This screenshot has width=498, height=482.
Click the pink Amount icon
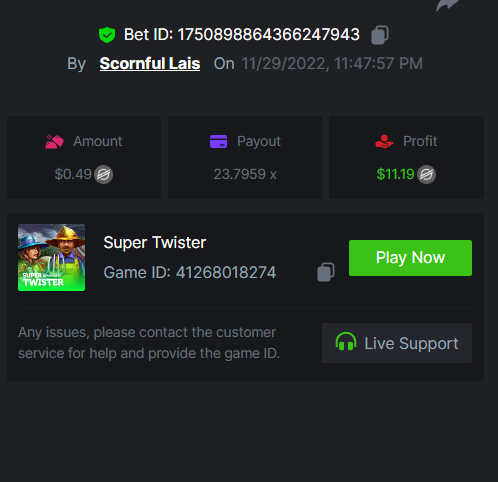click(x=54, y=141)
